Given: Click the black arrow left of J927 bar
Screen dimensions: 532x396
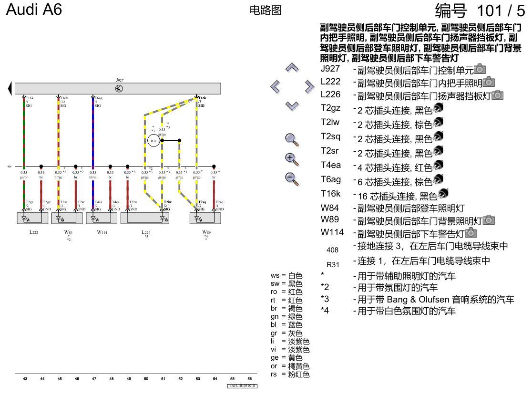Looking at the screenshot, I should click(x=10, y=88).
